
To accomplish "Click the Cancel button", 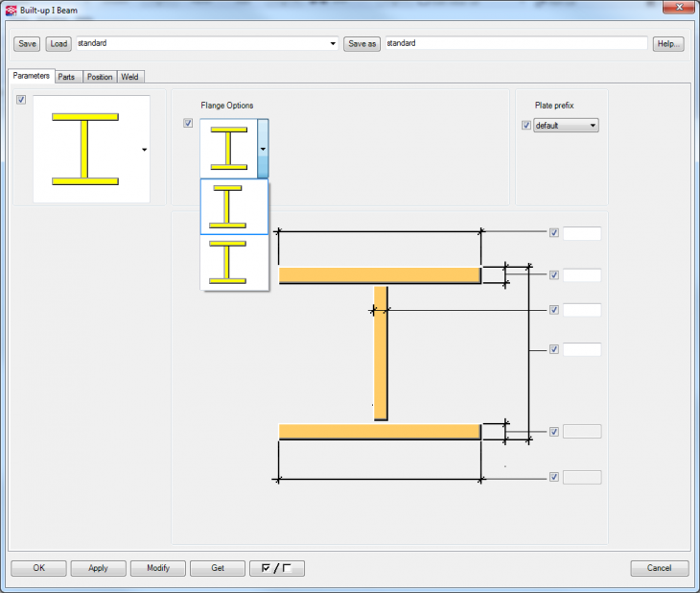I will tap(659, 568).
